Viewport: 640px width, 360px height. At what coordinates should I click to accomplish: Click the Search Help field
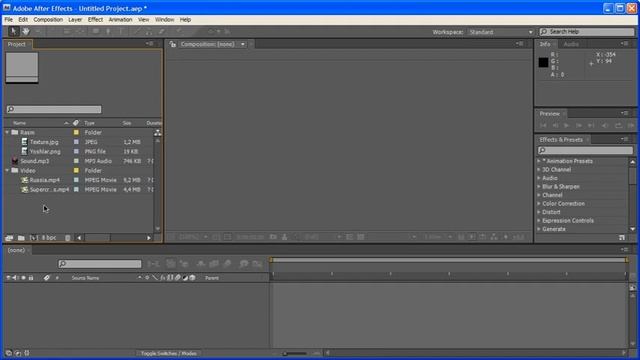coord(587,31)
